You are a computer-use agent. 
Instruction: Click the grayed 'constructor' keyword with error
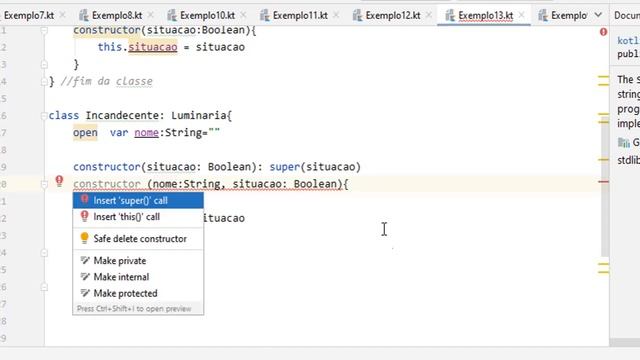pyautogui.click(x=107, y=184)
